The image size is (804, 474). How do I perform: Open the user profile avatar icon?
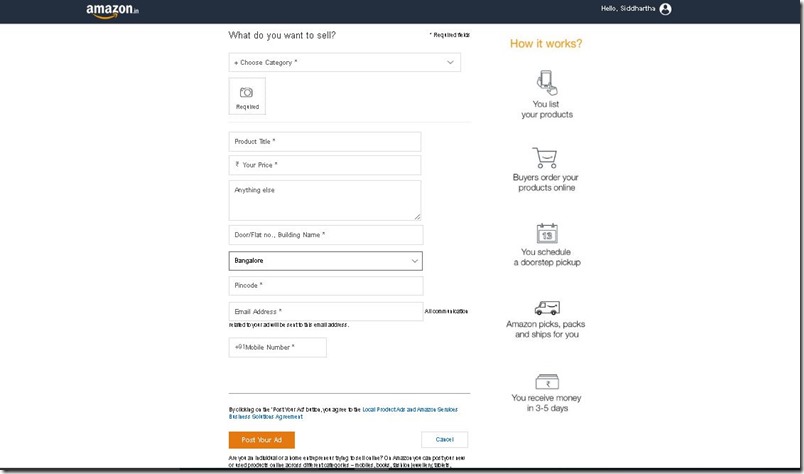(x=666, y=9)
